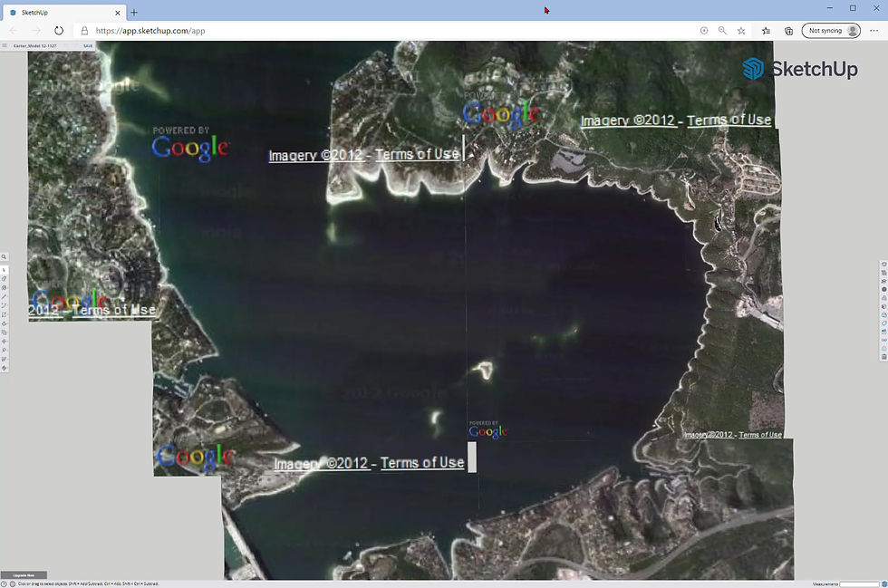Click the Upgrade Now button
The image size is (888, 588).
(24, 575)
